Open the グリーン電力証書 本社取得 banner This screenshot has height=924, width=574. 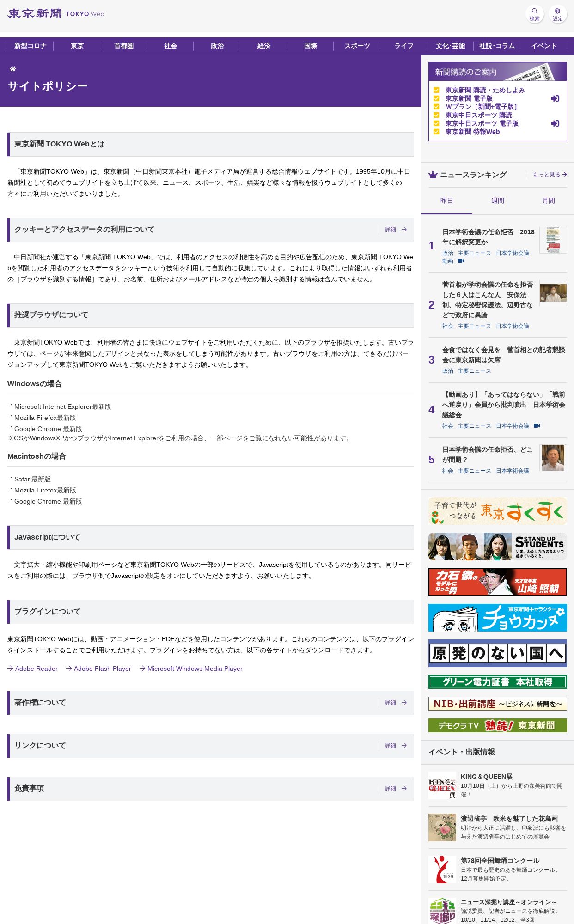498,682
